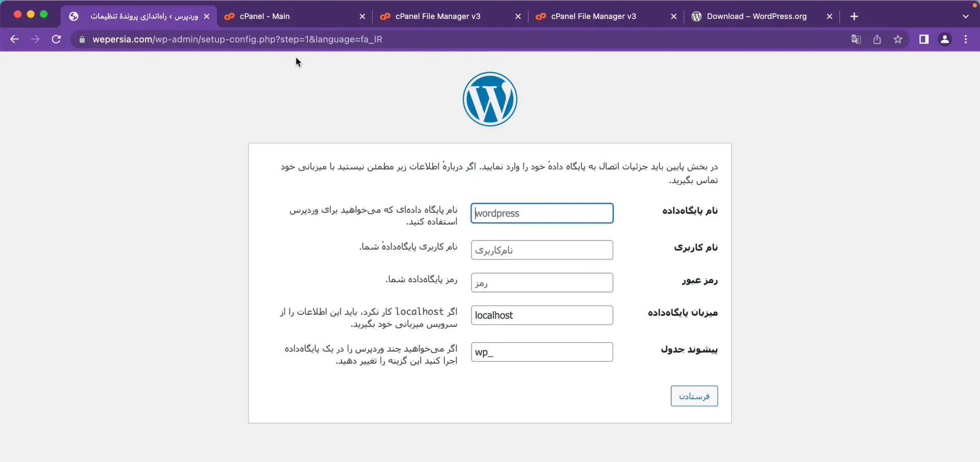Click the address bar URL
980x462 pixels.
point(237,39)
